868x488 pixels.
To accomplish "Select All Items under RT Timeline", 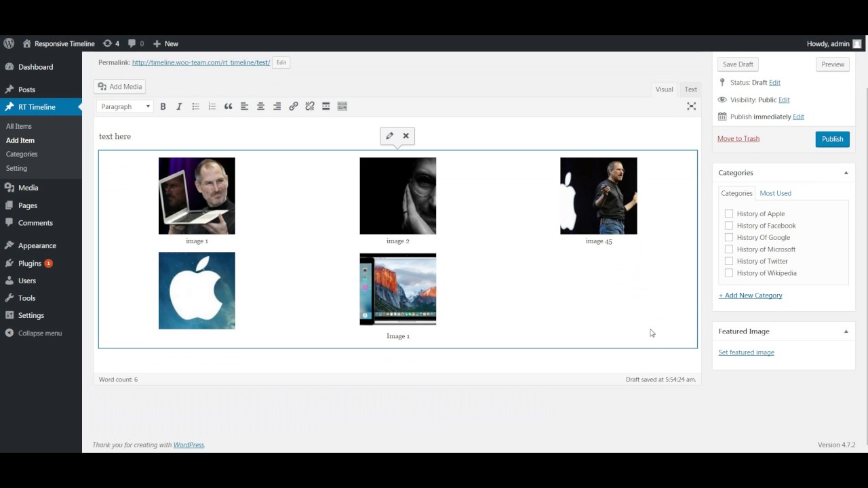I will pos(19,126).
